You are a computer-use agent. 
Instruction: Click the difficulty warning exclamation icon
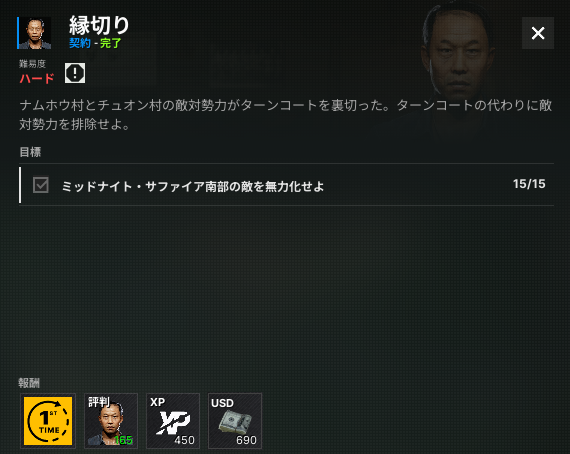pyautogui.click(x=75, y=73)
